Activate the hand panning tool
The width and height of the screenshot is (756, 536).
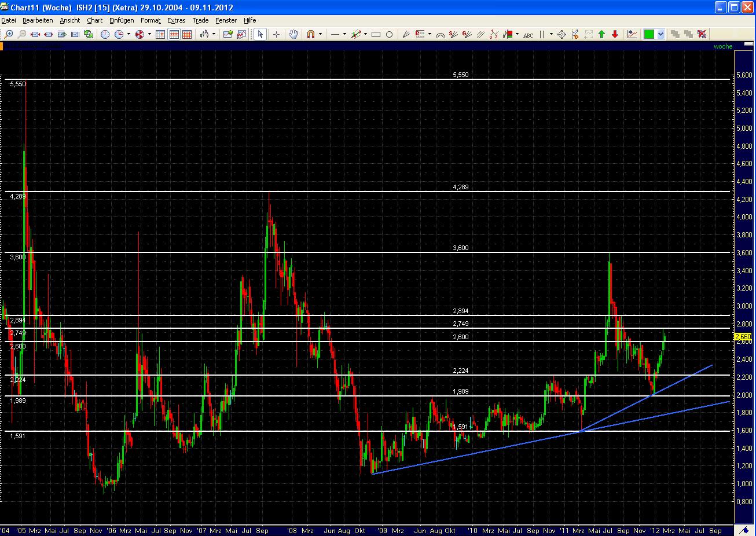pos(293,34)
